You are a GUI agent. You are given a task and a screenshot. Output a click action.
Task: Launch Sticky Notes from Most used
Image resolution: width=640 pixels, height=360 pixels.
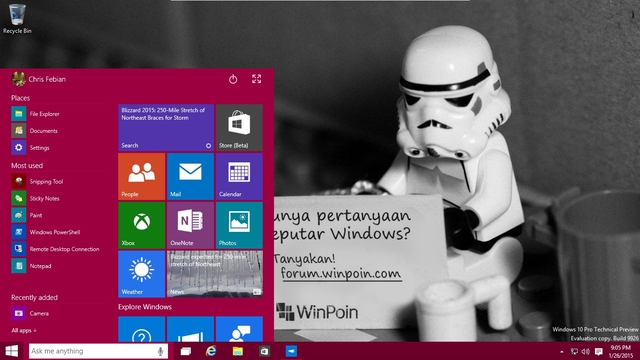pos(36,198)
